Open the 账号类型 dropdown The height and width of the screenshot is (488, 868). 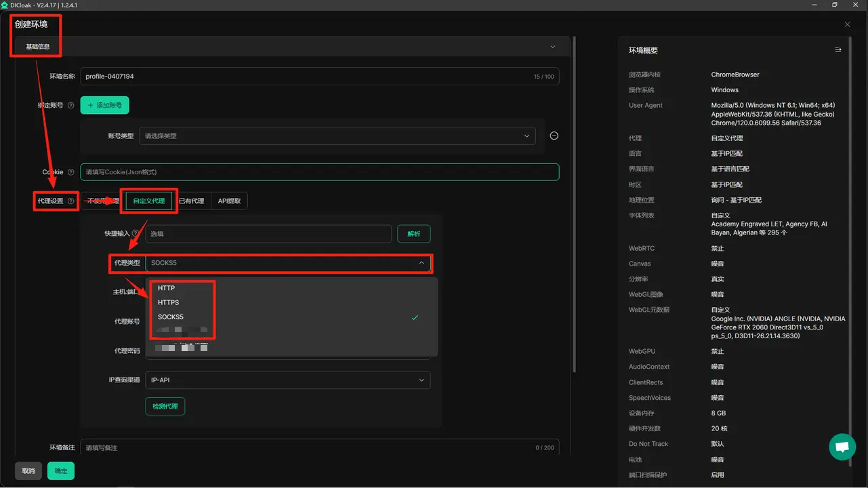pos(337,136)
